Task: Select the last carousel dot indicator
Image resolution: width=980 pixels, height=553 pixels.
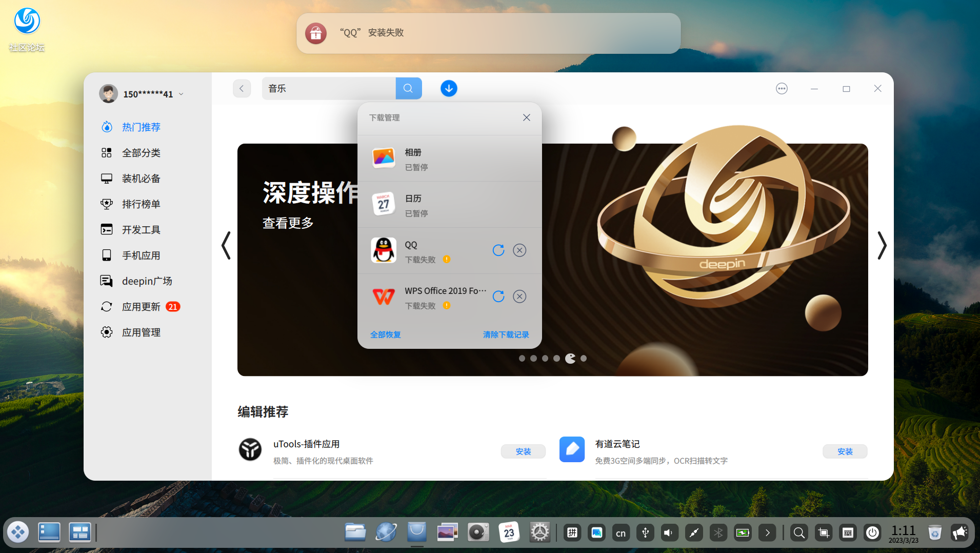Action: pos(583,358)
